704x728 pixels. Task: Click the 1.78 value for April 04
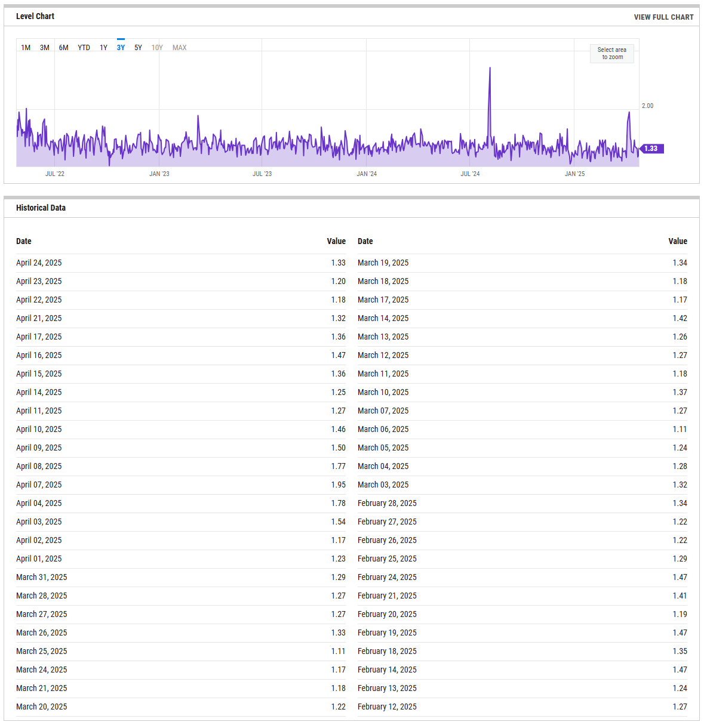tap(339, 504)
